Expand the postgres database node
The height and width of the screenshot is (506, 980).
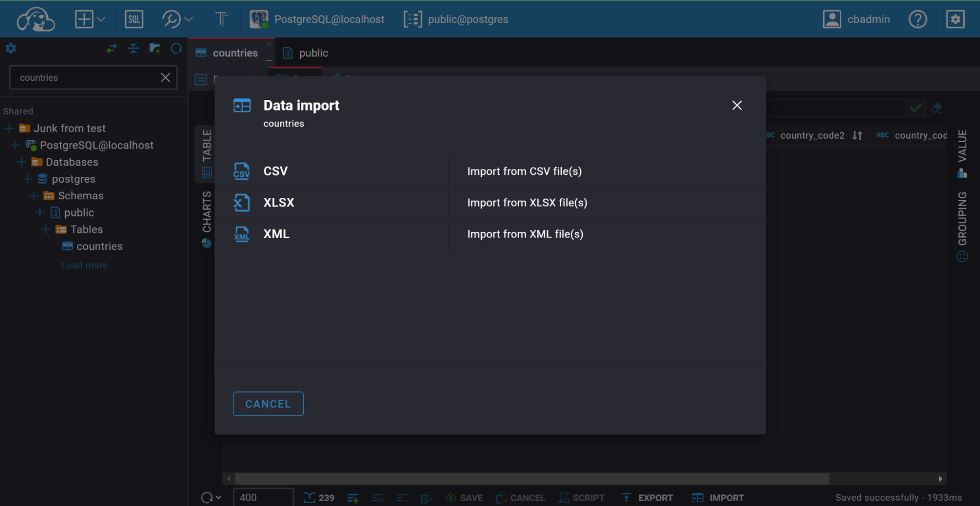[x=27, y=179]
